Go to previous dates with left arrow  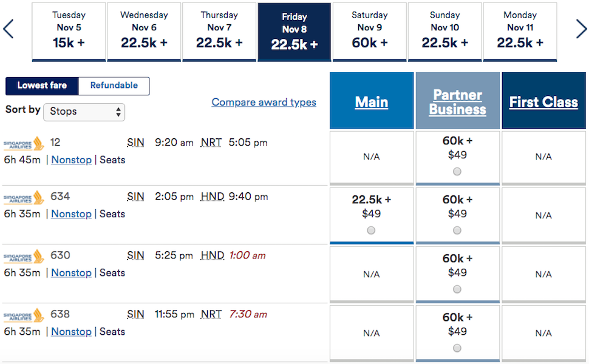pyautogui.click(x=9, y=29)
